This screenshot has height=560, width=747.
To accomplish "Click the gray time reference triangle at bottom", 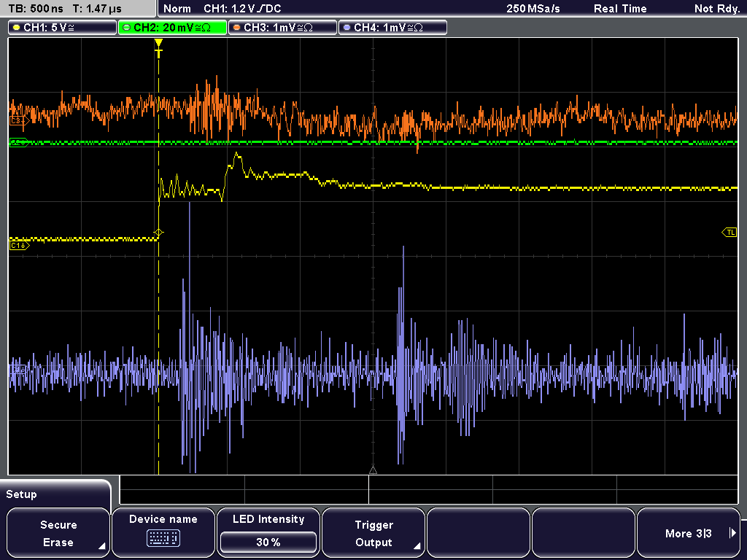I will click(373, 470).
